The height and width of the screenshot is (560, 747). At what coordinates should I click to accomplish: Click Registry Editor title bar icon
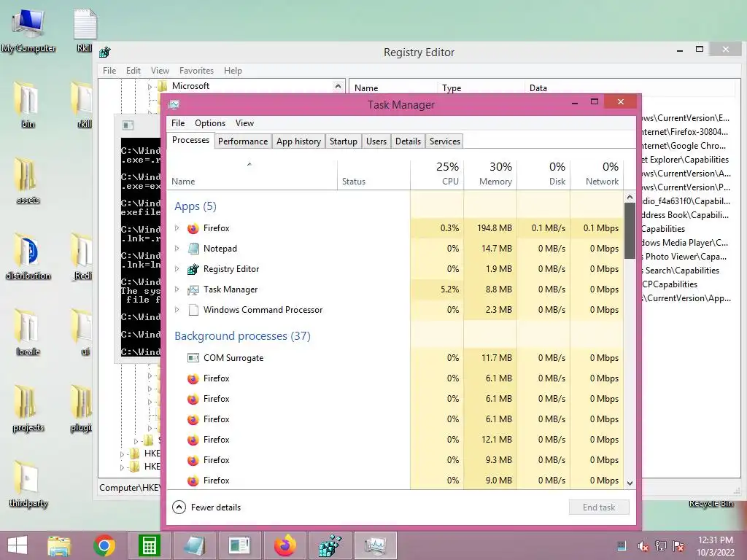click(105, 52)
